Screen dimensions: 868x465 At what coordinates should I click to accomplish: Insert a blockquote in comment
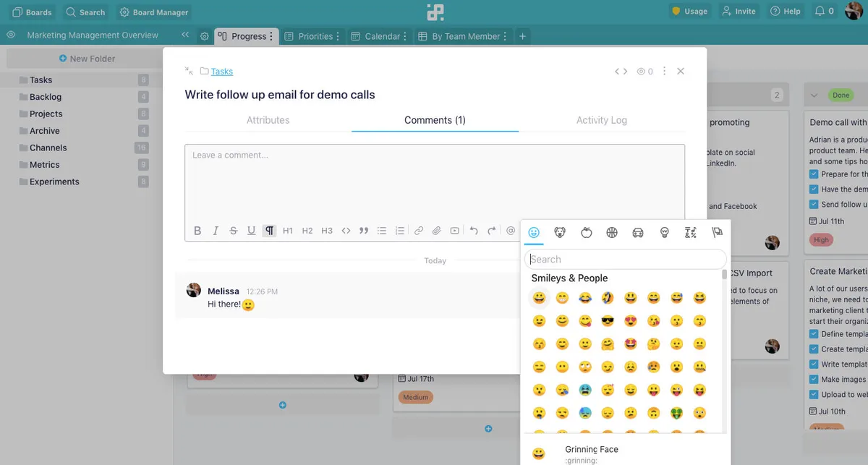(364, 231)
